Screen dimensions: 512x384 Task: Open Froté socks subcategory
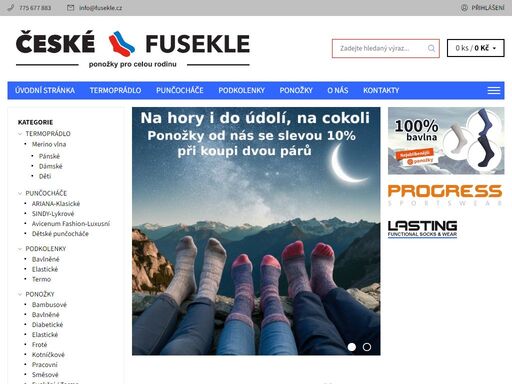39,345
